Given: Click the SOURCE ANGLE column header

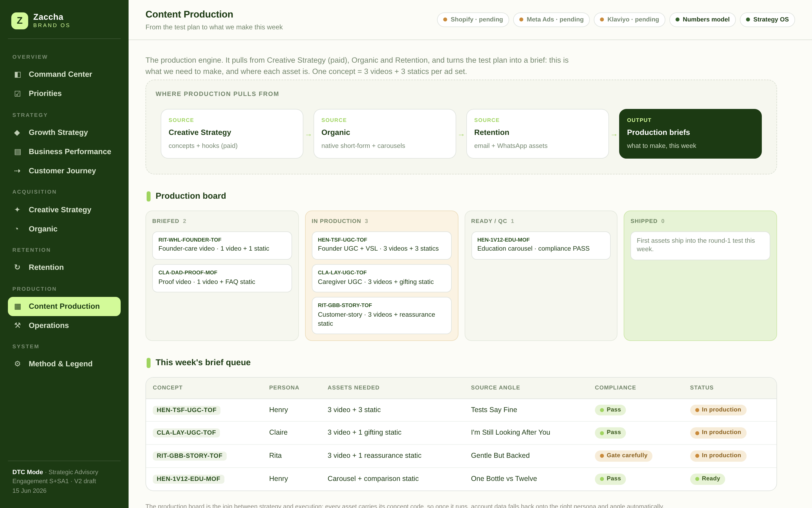Looking at the screenshot, I should [495, 388].
